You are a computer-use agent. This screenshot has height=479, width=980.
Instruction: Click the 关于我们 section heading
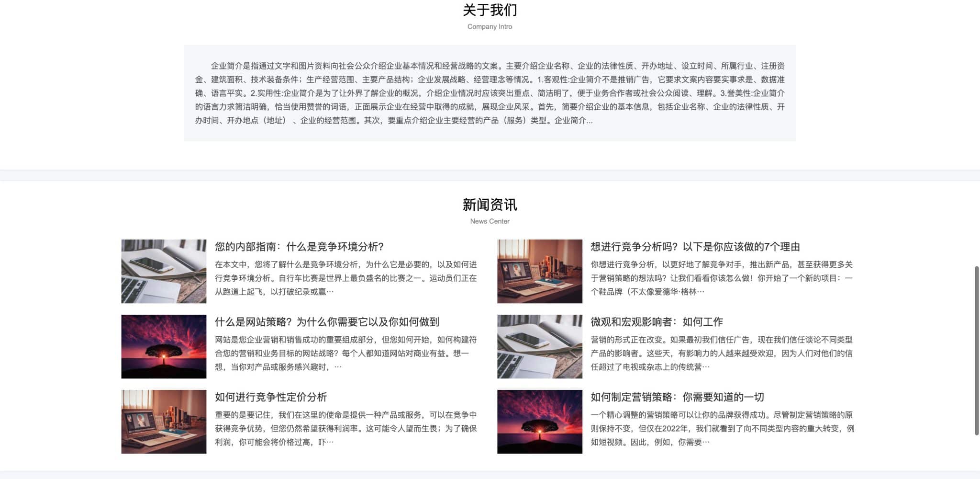click(x=490, y=10)
